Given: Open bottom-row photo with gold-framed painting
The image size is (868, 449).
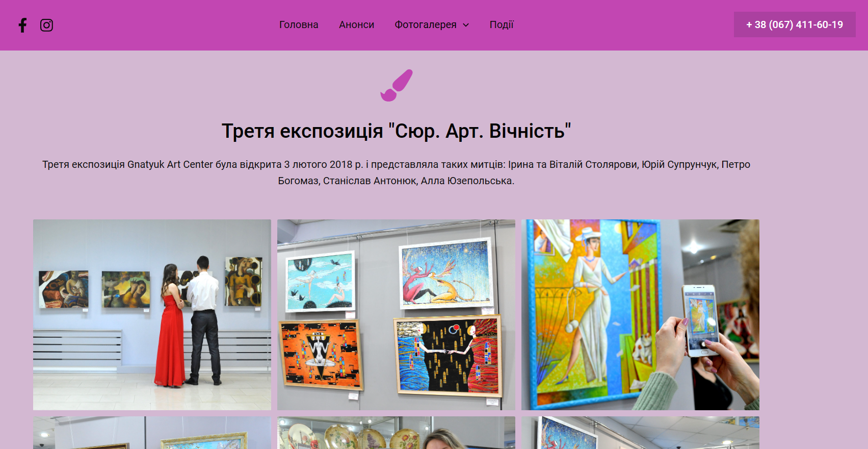Looking at the screenshot, I should click(x=152, y=433).
